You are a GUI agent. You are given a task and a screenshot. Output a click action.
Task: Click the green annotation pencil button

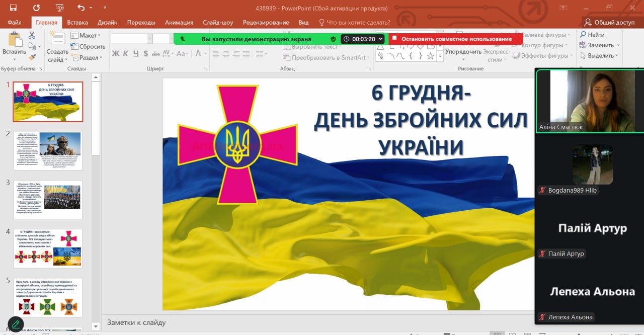[16, 324]
